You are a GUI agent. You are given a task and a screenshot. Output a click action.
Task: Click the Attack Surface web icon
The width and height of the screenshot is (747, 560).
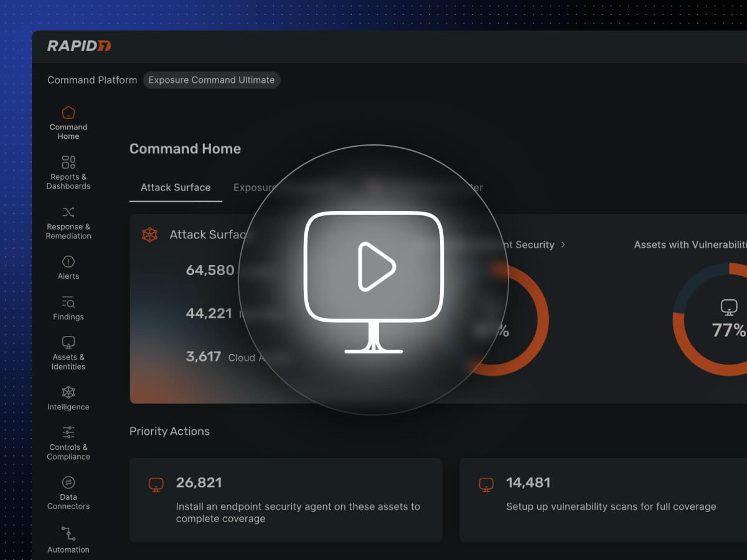(150, 235)
